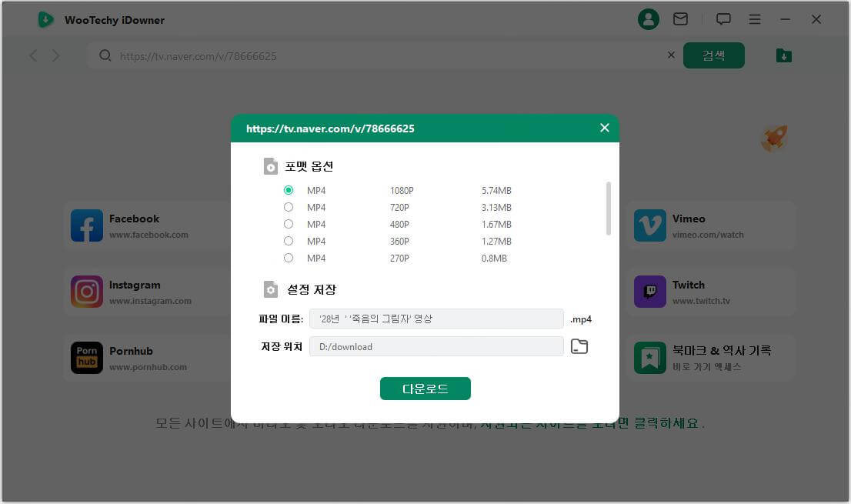Clear the URL with the X icon

pos(671,55)
